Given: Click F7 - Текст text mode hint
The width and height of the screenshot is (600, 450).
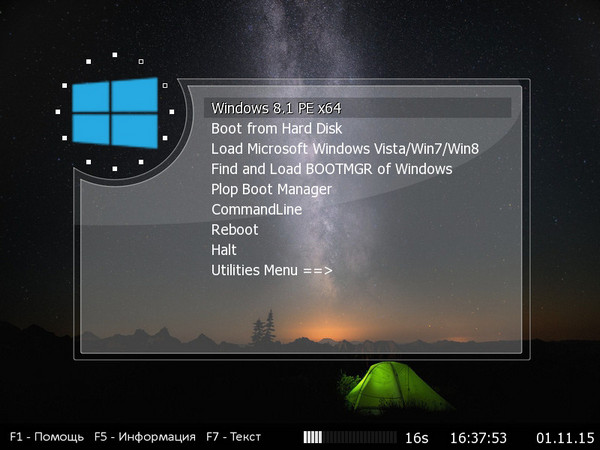Looking at the screenshot, I should click(233, 437).
